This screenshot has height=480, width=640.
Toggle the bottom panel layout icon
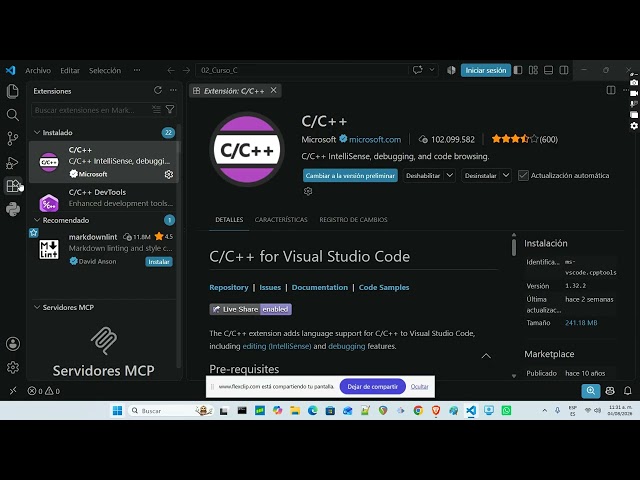(549, 70)
